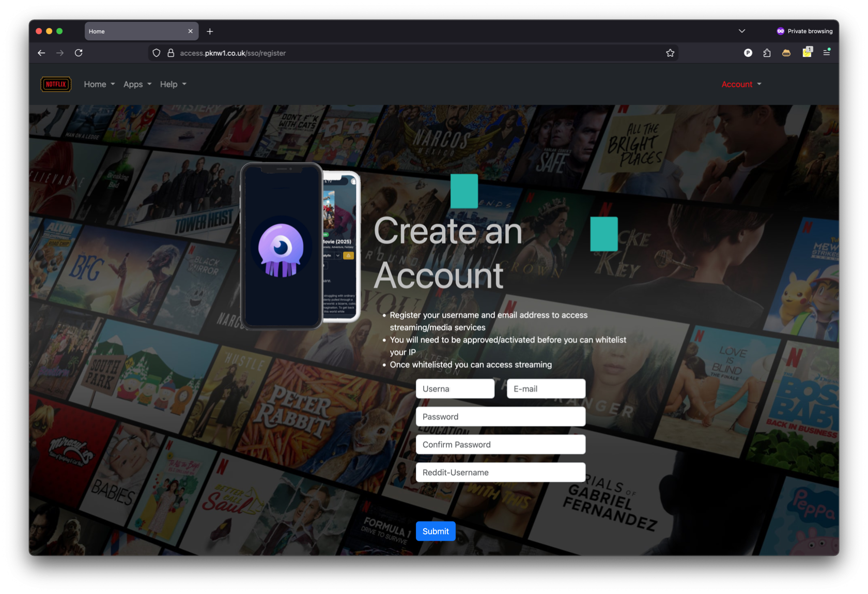Viewport: 868px width, 594px height.
Task: Click the hat-shaped extension icon
Action: (786, 53)
